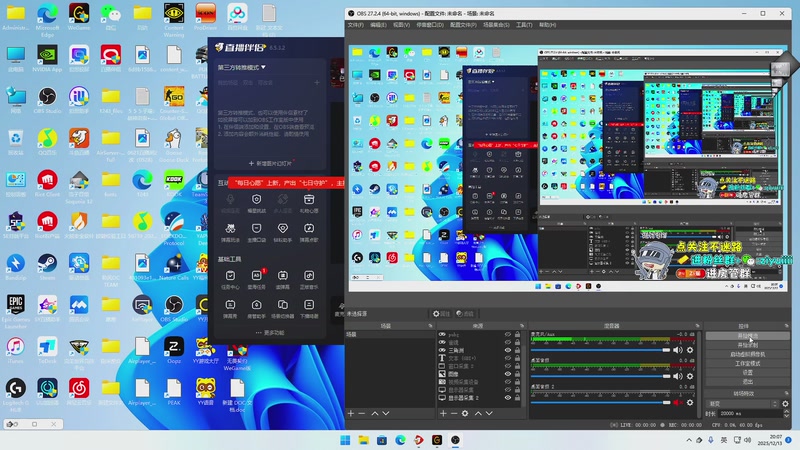The image size is (800, 450).
Task: Move source down in the sources list
Action: click(489, 413)
